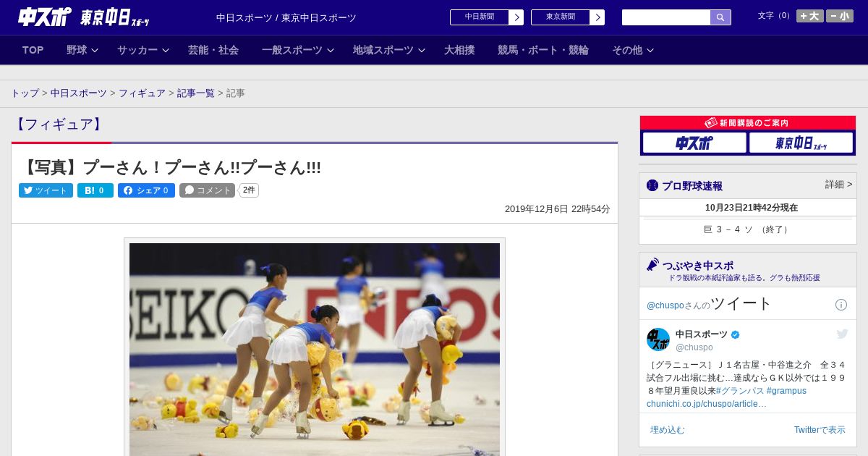Click Twitterで表示 link
Viewport: 868px width, 456px height.
pyautogui.click(x=820, y=430)
